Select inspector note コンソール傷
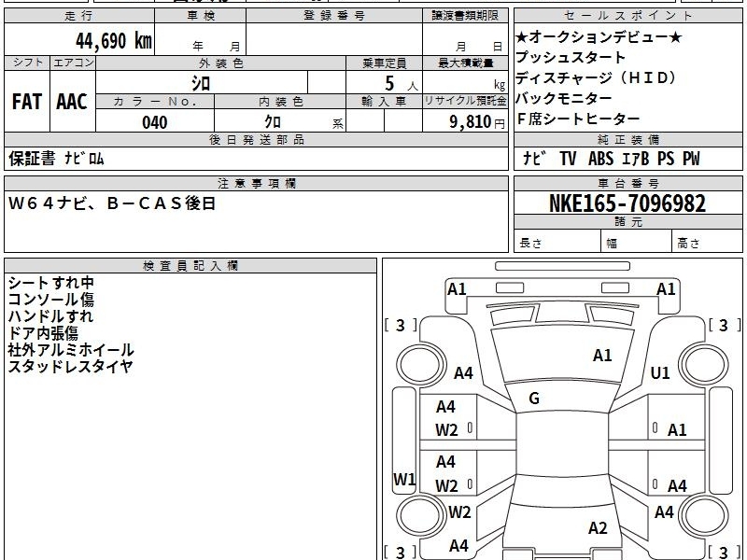 51,300
